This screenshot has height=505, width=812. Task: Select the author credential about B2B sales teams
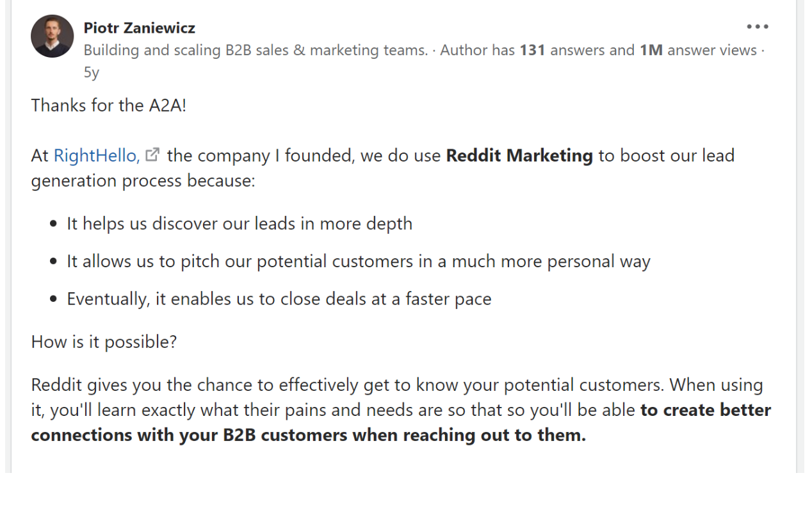256,50
